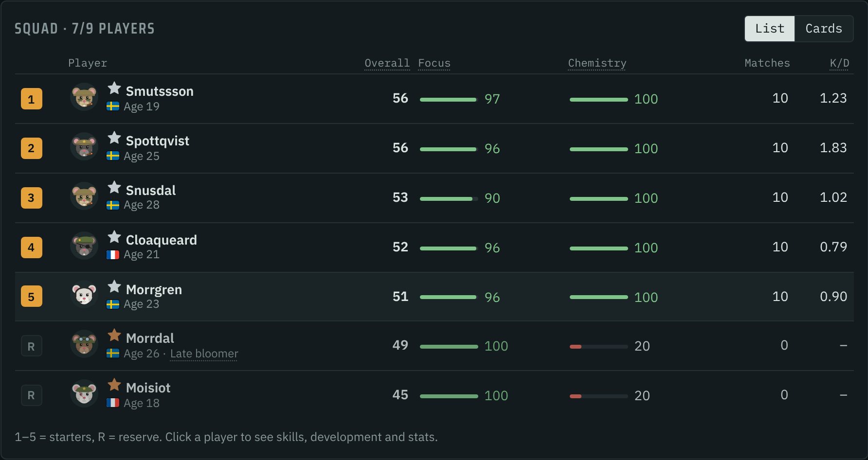Screen dimensions: 868x460
Task: Click Morrdal's red chemistry bar
Action: [x=598, y=347]
